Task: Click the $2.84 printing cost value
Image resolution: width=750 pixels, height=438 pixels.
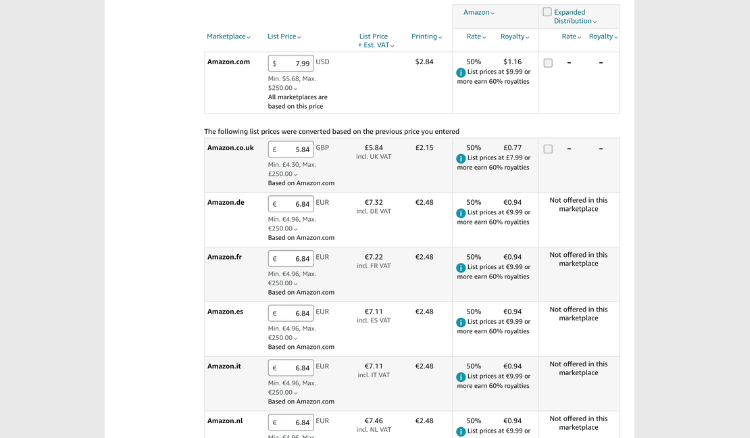Action: click(x=424, y=62)
